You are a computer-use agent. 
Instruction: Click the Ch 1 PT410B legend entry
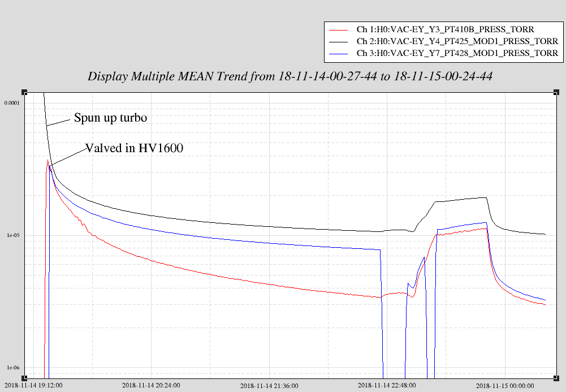pyautogui.click(x=445, y=29)
